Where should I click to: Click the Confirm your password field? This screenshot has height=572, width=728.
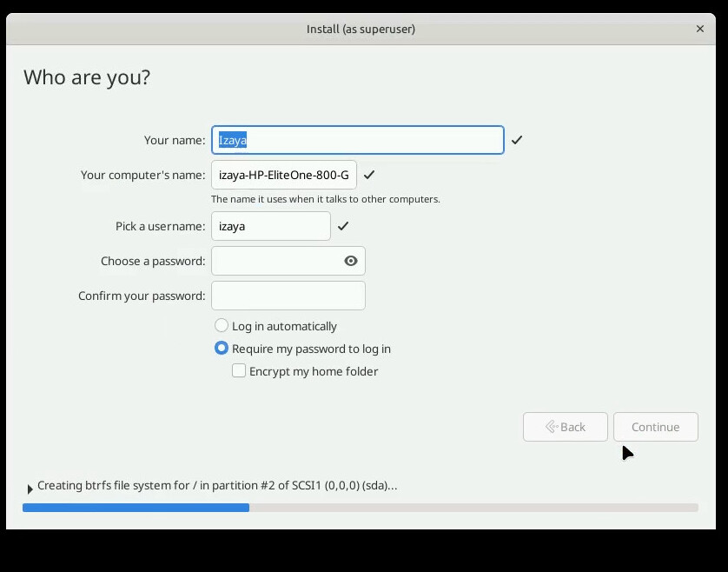(288, 296)
